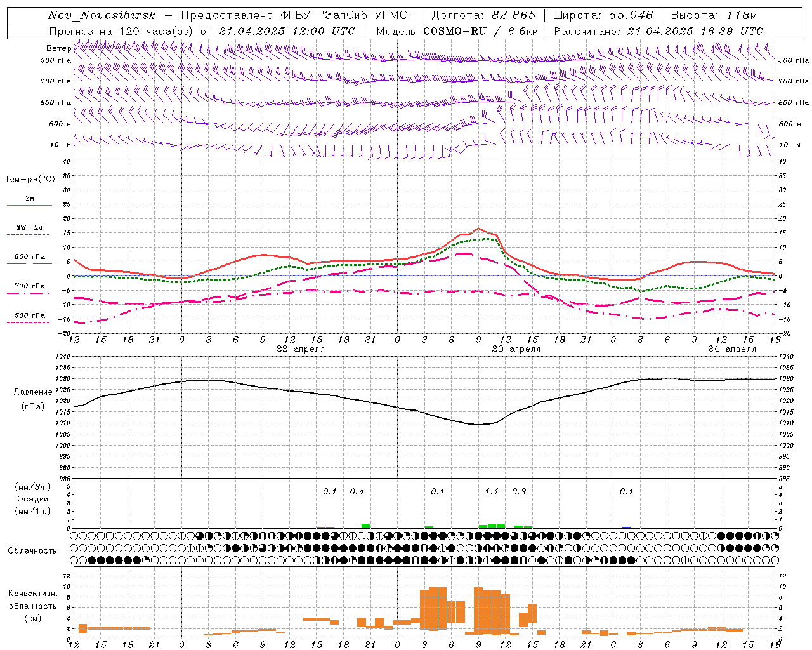Click the red solid line sample under "2м"
This screenshot has height=650, width=812.
29,206
